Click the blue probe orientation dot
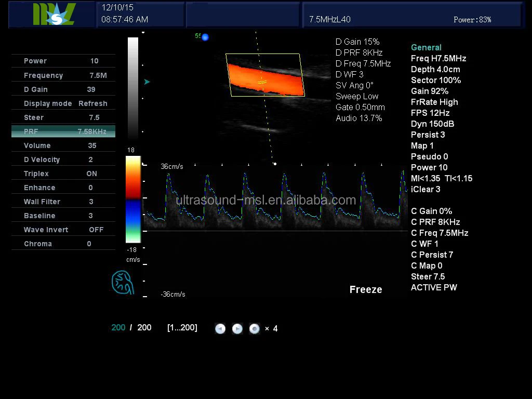This screenshot has width=532, height=399. click(x=205, y=37)
